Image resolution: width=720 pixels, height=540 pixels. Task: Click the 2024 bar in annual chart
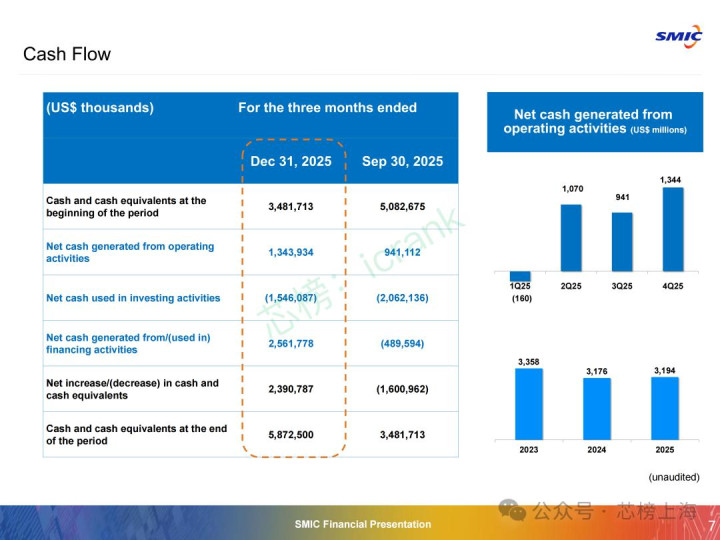pyautogui.click(x=597, y=409)
